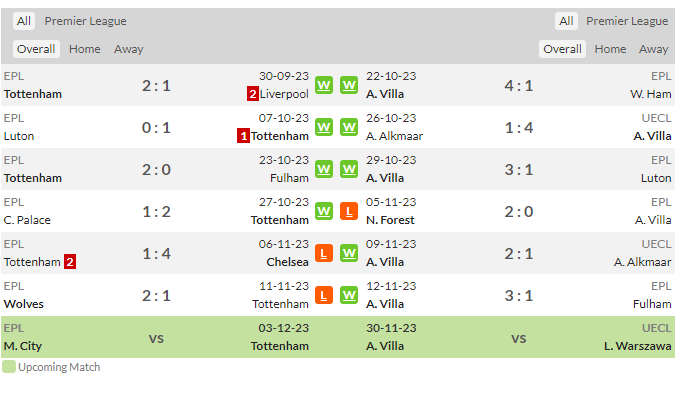Click the red card 1 icon beside Tottenham

point(243,136)
